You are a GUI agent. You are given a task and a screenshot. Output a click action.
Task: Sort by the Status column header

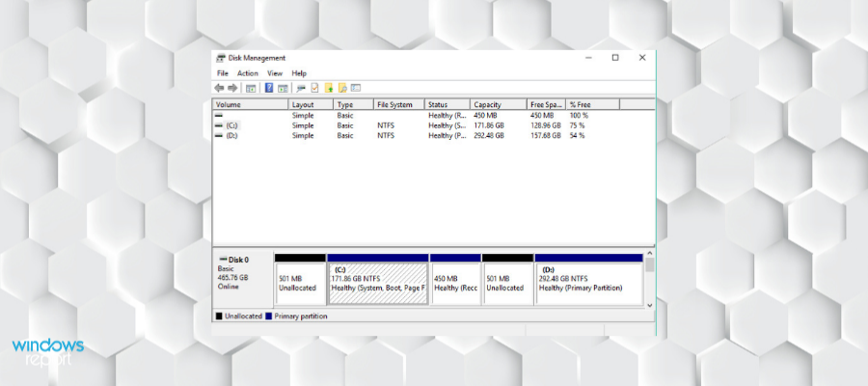coord(448,104)
